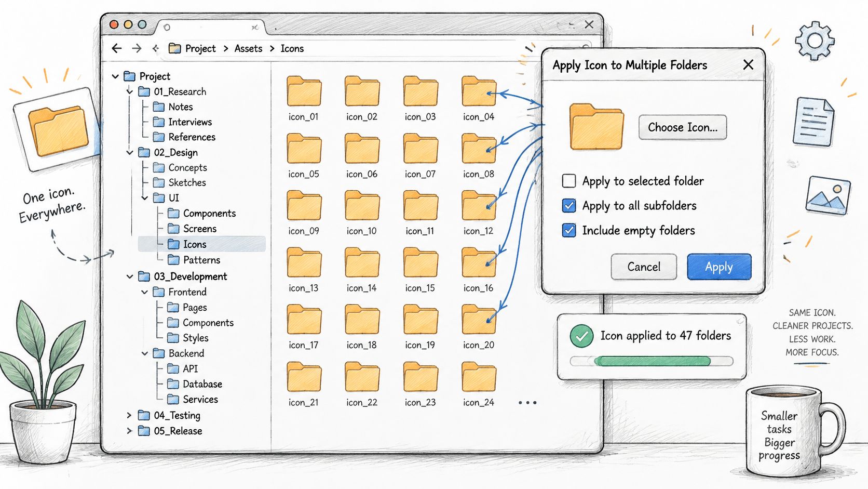Viewport: 868px width, 489px height.
Task: Click the gear settings icon
Action: [x=815, y=41]
